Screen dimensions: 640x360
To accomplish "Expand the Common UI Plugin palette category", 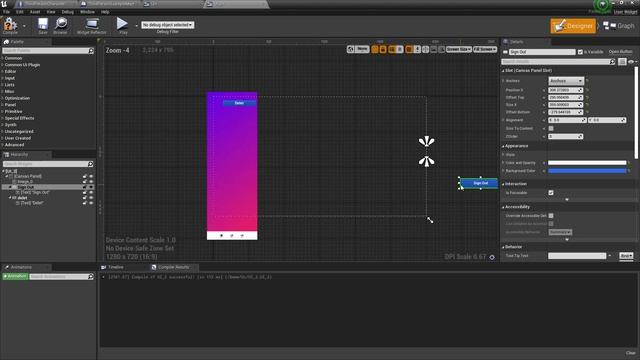I will (x=22, y=64).
